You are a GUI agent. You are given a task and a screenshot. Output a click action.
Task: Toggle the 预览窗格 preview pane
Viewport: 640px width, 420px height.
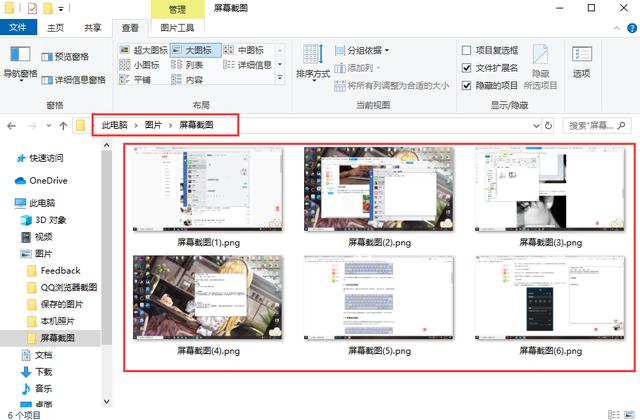[65, 57]
